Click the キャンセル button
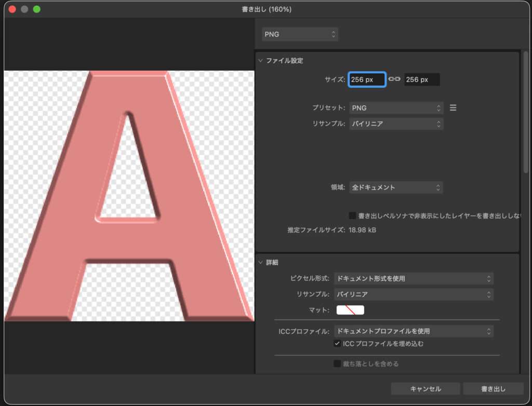 (x=425, y=388)
